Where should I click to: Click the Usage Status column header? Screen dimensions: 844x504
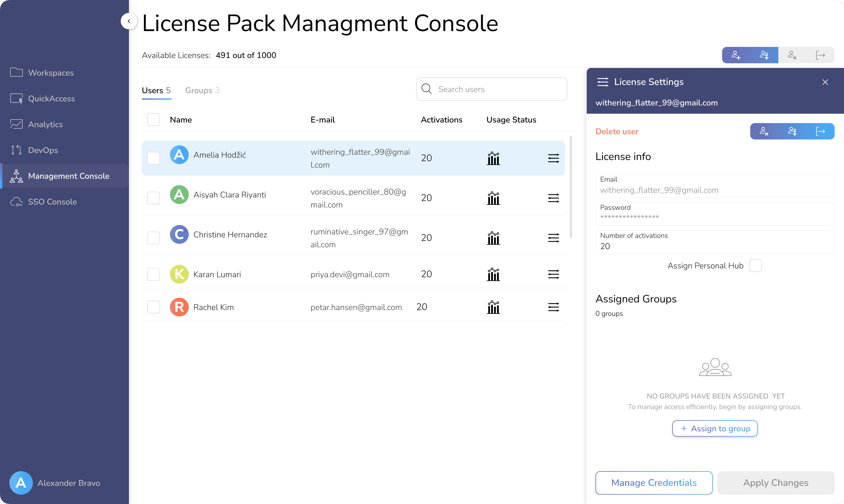coord(511,120)
